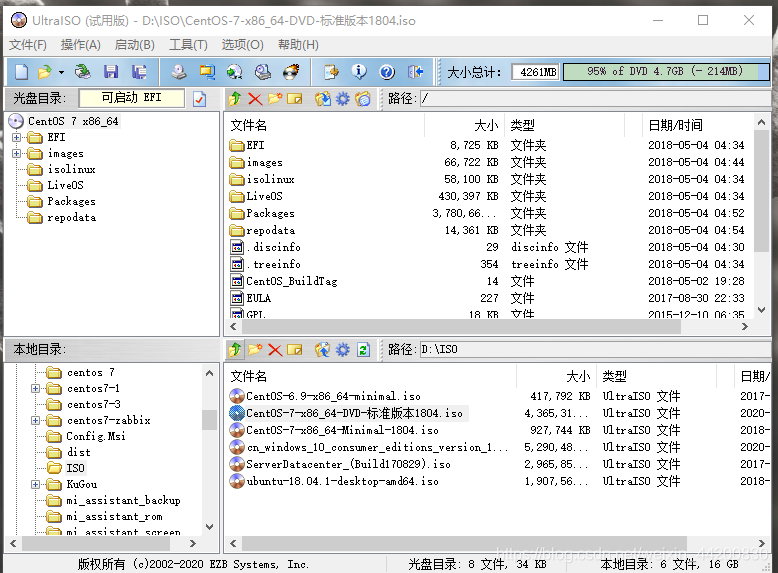Click the local path field D:\ISO
This screenshot has height=573, width=778.
(x=595, y=349)
